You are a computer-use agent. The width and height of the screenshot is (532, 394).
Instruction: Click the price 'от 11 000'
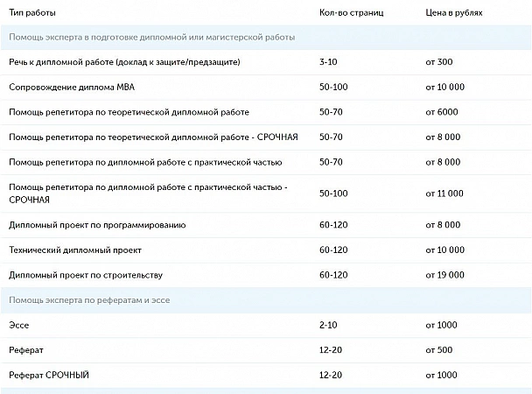[446, 193]
